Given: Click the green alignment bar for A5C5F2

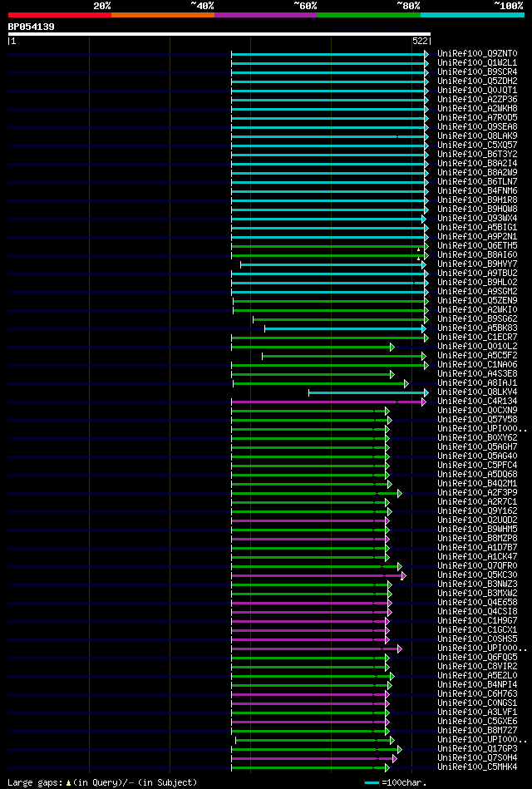Looking at the screenshot, I should coord(344,357).
